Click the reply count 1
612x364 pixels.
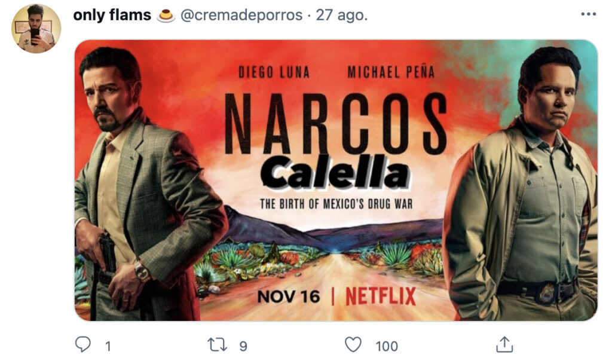click(108, 346)
